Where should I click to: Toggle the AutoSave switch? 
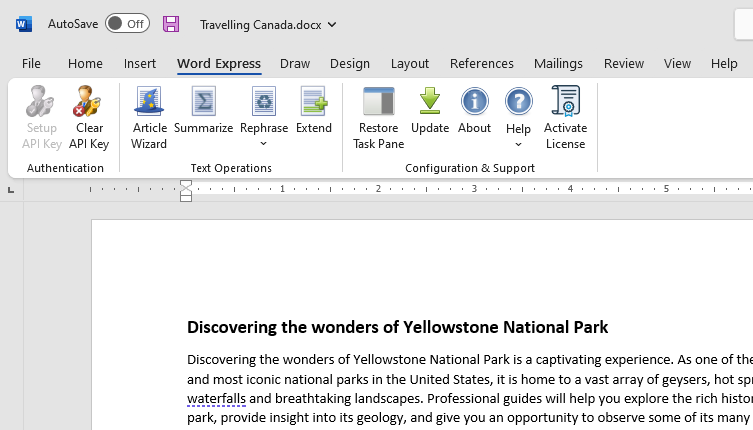click(127, 24)
